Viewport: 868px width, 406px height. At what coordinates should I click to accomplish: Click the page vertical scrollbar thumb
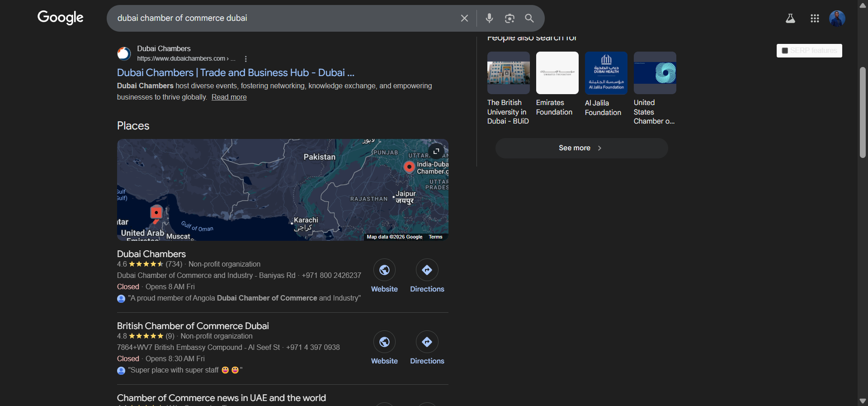[x=863, y=112]
